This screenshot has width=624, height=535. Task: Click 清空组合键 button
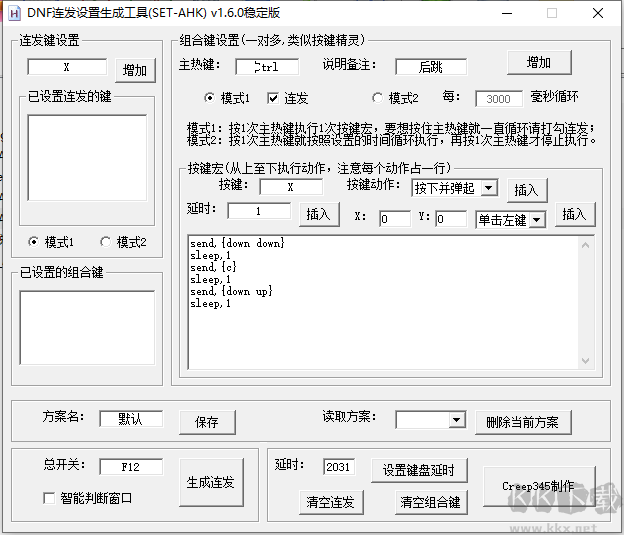(430, 502)
